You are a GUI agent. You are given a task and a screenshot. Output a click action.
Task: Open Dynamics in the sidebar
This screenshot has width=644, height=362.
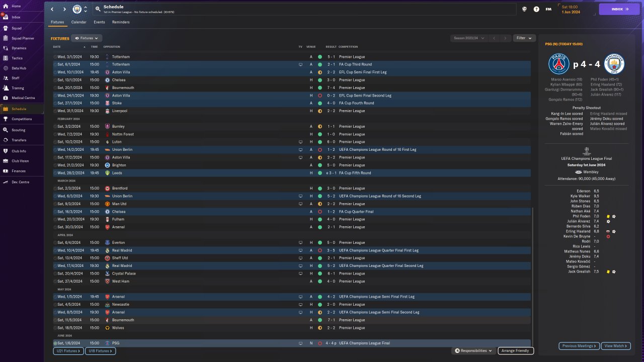point(19,48)
